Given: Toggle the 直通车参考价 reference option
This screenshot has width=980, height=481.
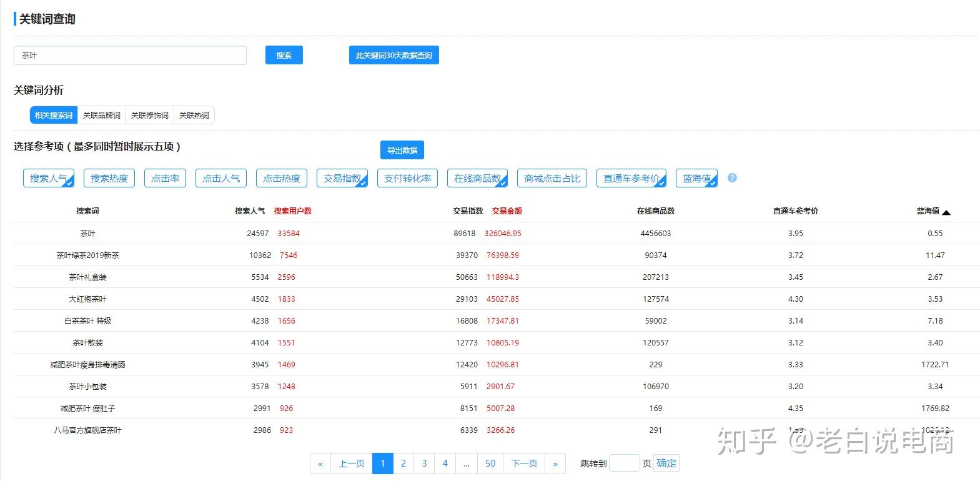Looking at the screenshot, I should 631,178.
